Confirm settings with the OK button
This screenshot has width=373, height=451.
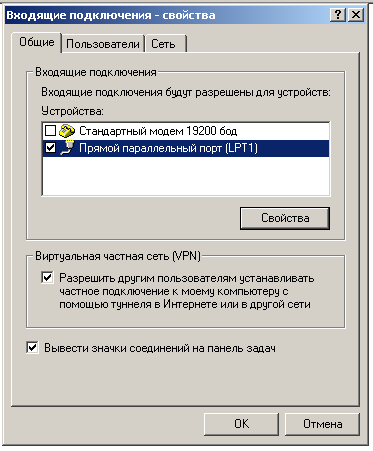point(241,424)
